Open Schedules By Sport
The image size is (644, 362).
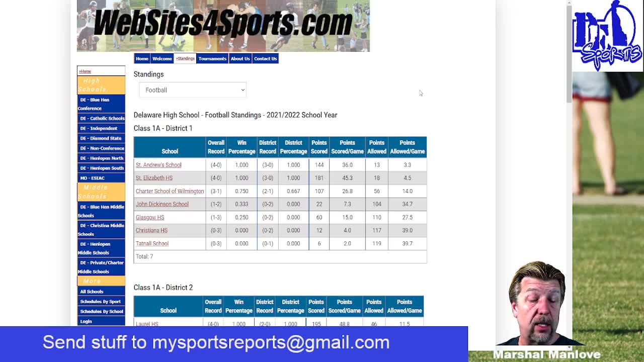coord(101,302)
